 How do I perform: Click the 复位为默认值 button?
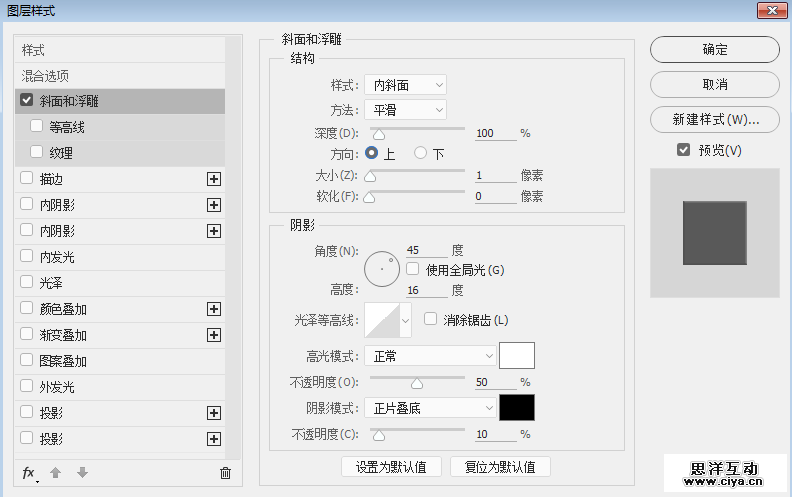coord(500,467)
